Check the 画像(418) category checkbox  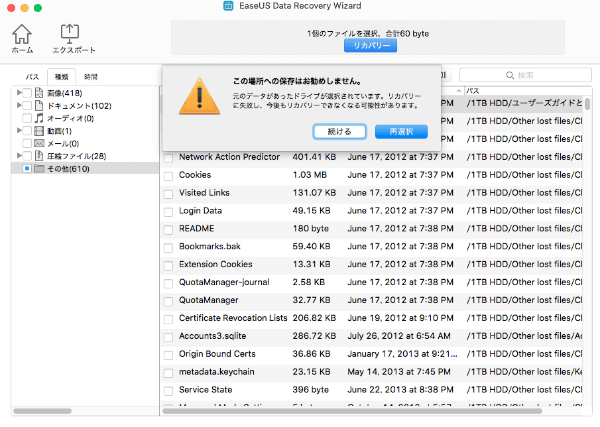click(27, 93)
